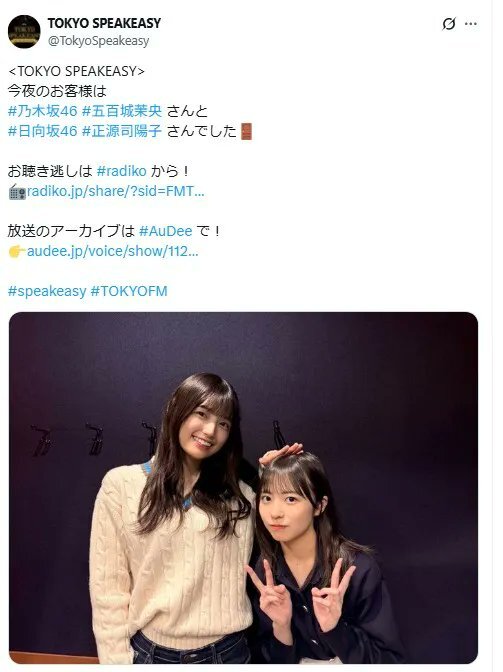Click the radio emoji icon
Image resolution: width=503 pixels, height=672 pixels.
pos(17,192)
